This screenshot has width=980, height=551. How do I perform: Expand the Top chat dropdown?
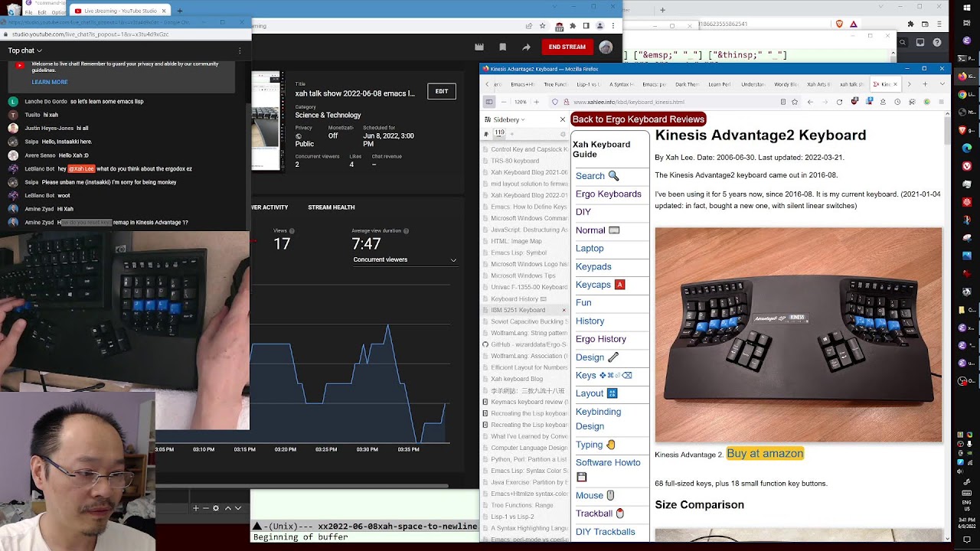[25, 51]
